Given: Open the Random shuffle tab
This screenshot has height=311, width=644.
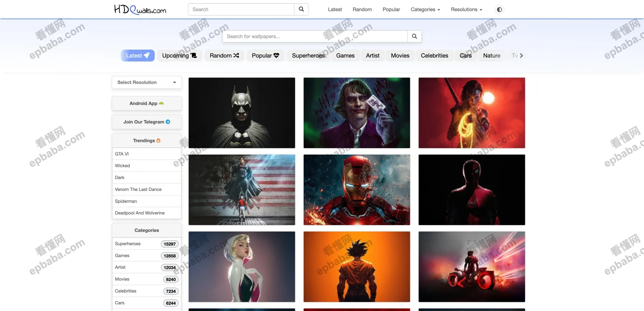Looking at the screenshot, I should 224,56.
